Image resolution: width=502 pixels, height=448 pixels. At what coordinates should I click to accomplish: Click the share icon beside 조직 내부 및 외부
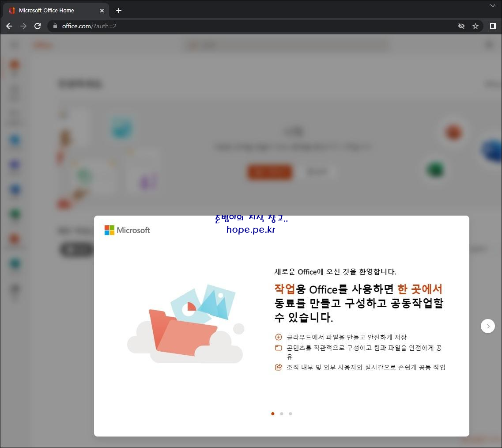pyautogui.click(x=279, y=367)
